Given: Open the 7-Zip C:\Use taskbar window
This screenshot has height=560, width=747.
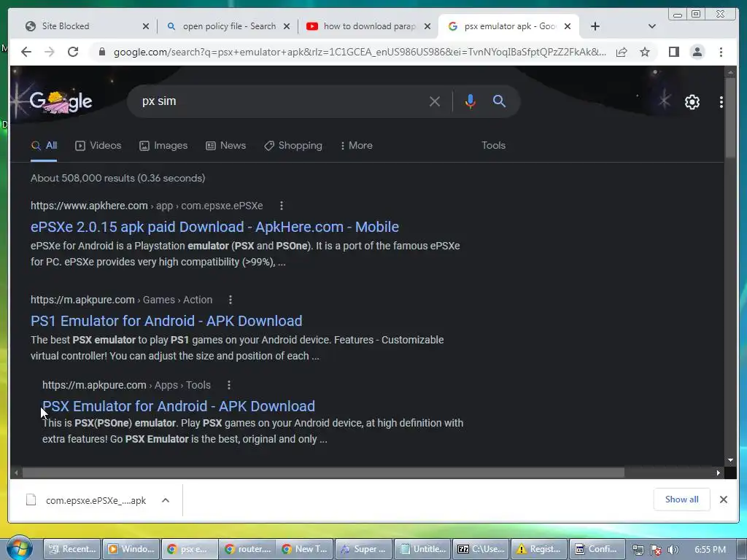Looking at the screenshot, I should coord(481,549).
